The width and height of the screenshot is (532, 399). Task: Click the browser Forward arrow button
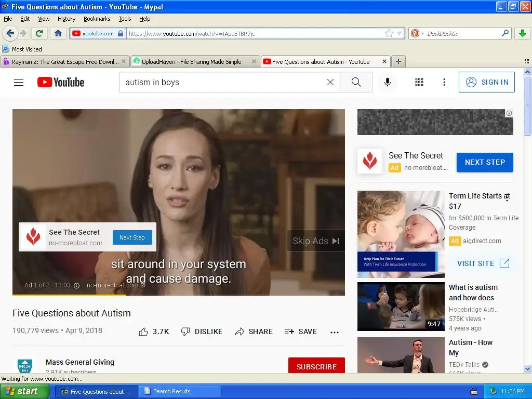[x=23, y=33]
